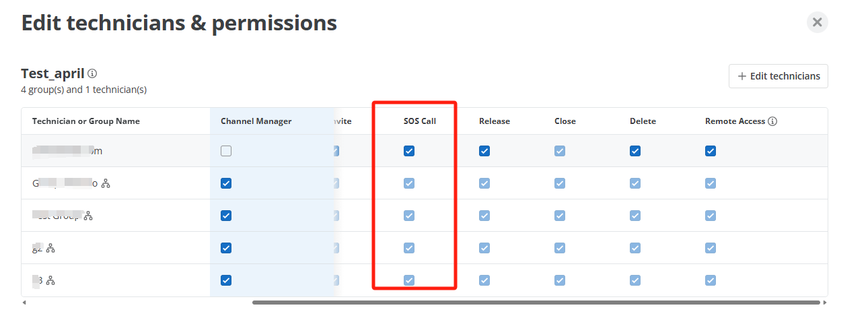Close the Edit technicians dialog
Screen dimensions: 868x316
pos(817,22)
